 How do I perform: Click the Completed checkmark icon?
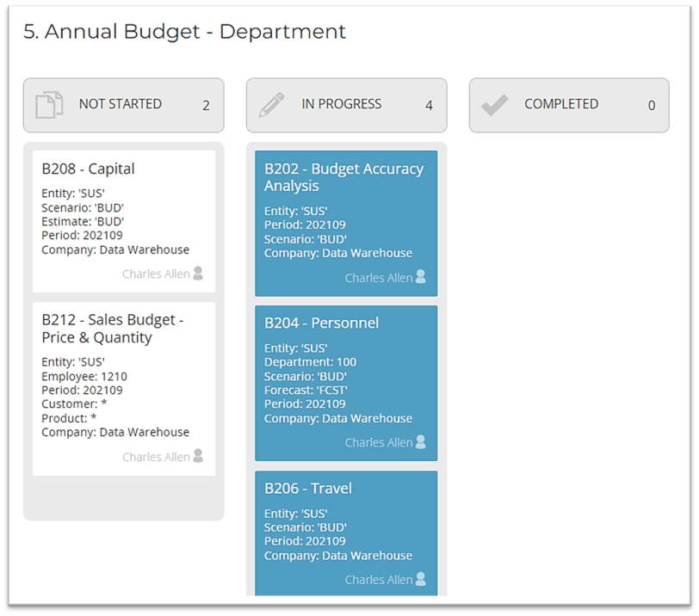[494, 105]
